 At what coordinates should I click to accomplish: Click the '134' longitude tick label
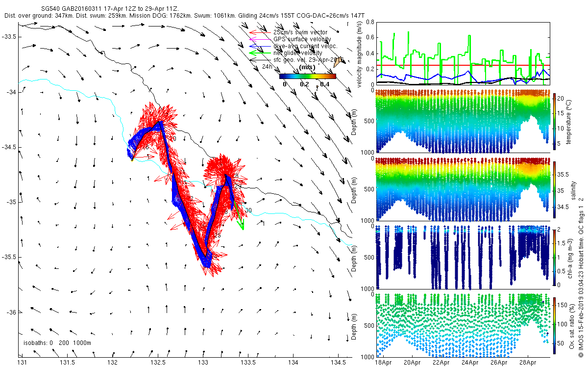coord(293,362)
